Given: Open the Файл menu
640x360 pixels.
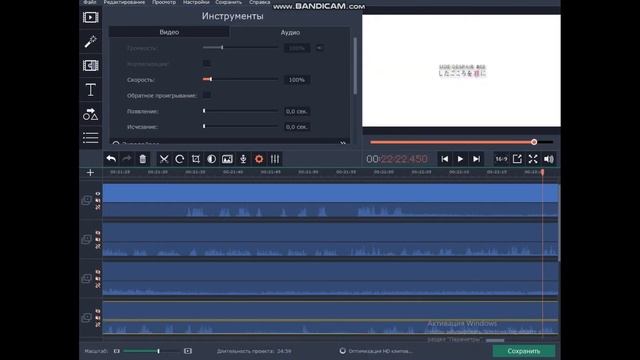Looking at the screenshot, I should coord(90,2).
